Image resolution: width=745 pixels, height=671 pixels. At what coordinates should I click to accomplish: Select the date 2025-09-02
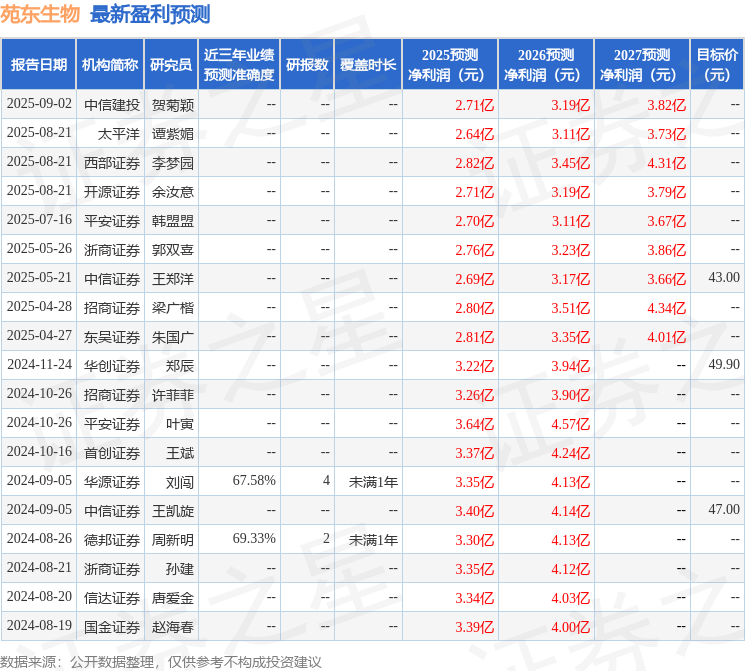(39, 104)
